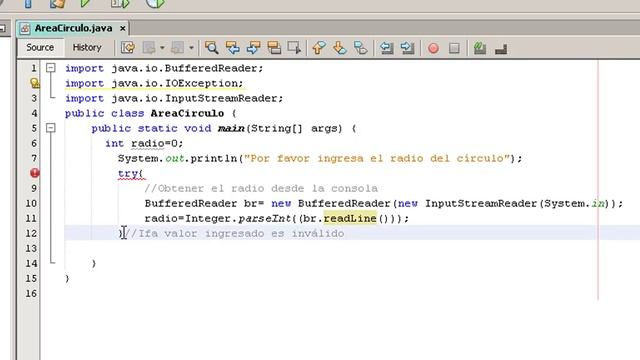This screenshot has width=640, height=360.
Task: Click the 'AreaCirculo' class name on line 4
Action: (187, 113)
